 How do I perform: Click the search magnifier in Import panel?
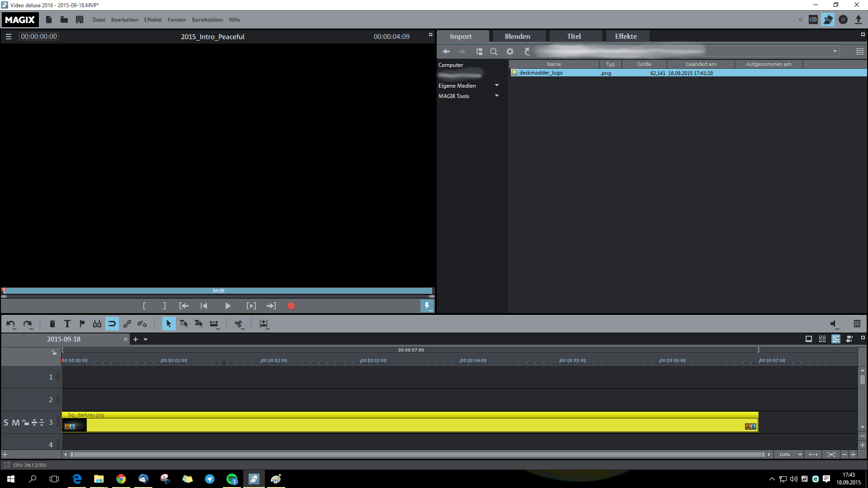pyautogui.click(x=494, y=52)
